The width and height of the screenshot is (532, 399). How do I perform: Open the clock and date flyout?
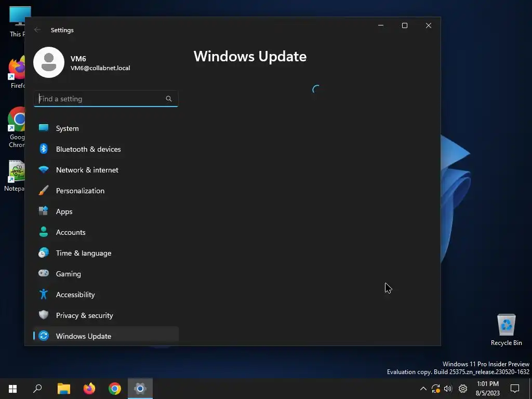click(487, 389)
